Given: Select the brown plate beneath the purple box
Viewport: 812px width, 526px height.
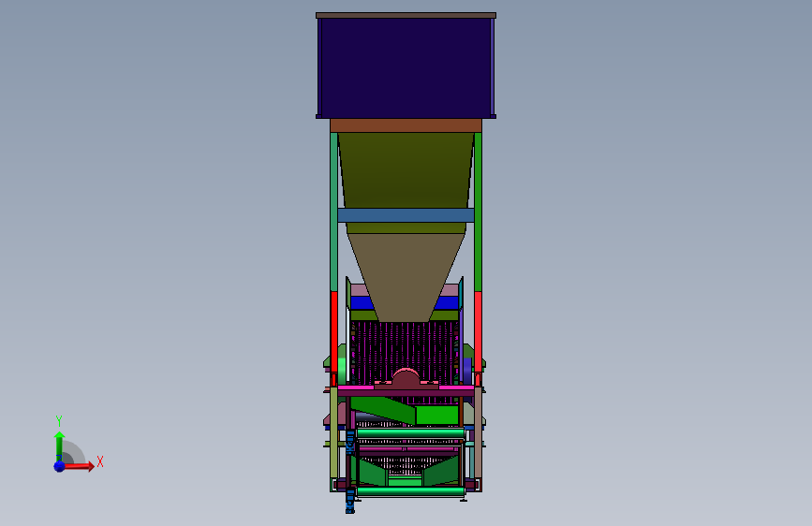Looking at the screenshot, I should click(x=406, y=125).
